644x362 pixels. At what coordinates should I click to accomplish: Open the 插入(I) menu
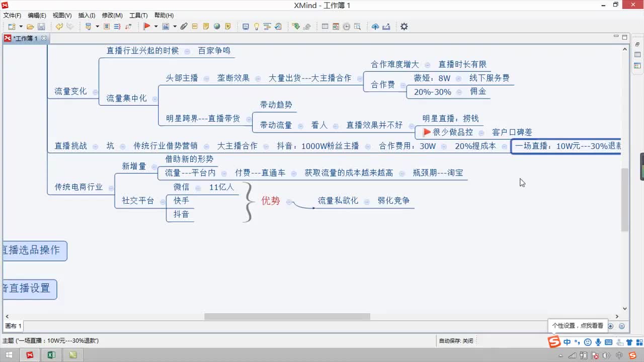click(87, 16)
